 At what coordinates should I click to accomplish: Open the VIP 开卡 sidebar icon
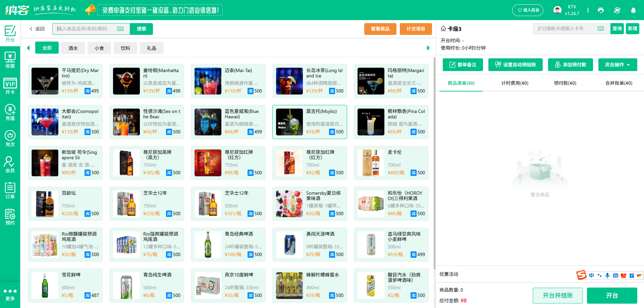[x=10, y=86]
